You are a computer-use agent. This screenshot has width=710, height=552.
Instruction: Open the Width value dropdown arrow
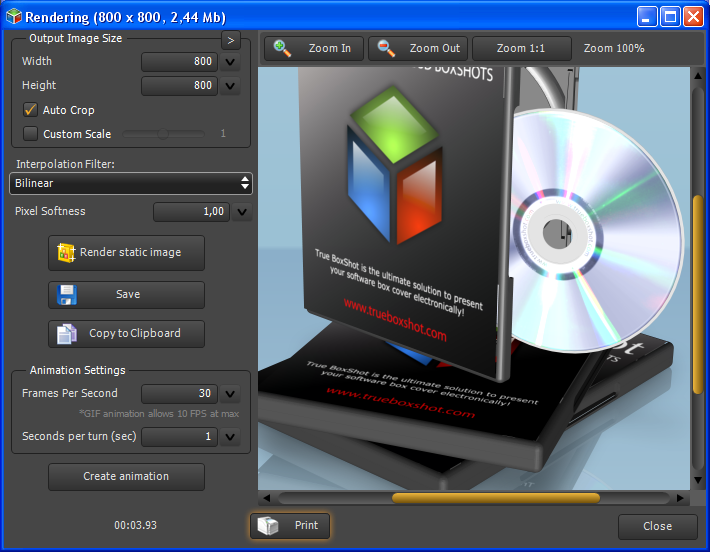[230, 62]
